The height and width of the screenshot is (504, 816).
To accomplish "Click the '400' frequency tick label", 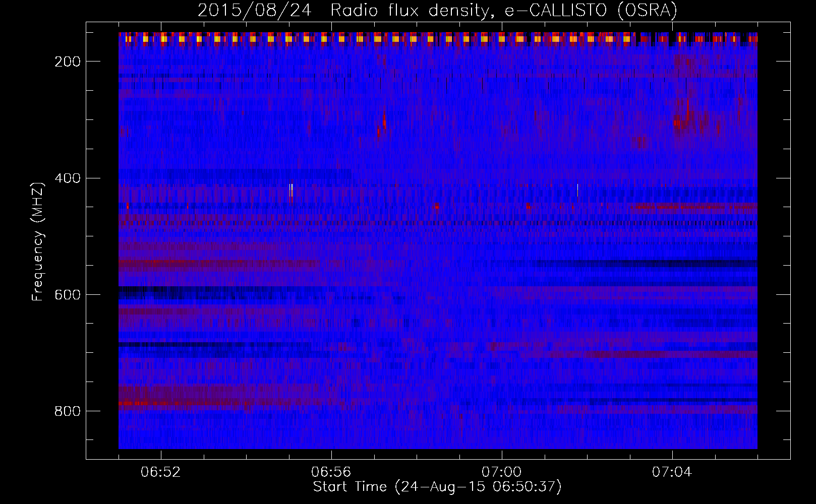I will (x=68, y=178).
